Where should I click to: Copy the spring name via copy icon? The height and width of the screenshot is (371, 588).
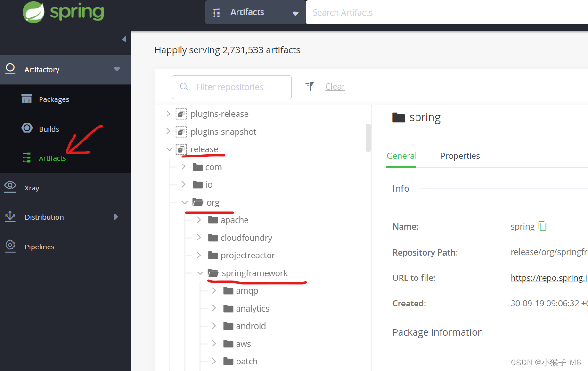click(x=542, y=226)
